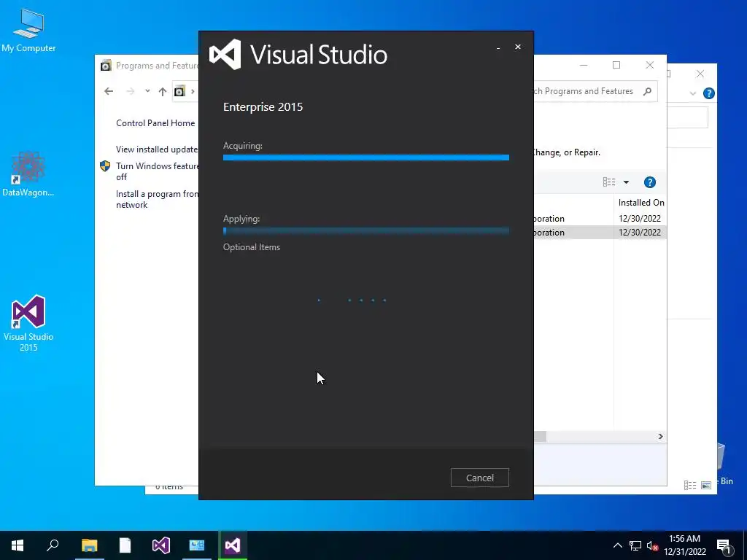Minimize the Visual Studio installer window
This screenshot has width=747, height=560.
pyautogui.click(x=498, y=47)
